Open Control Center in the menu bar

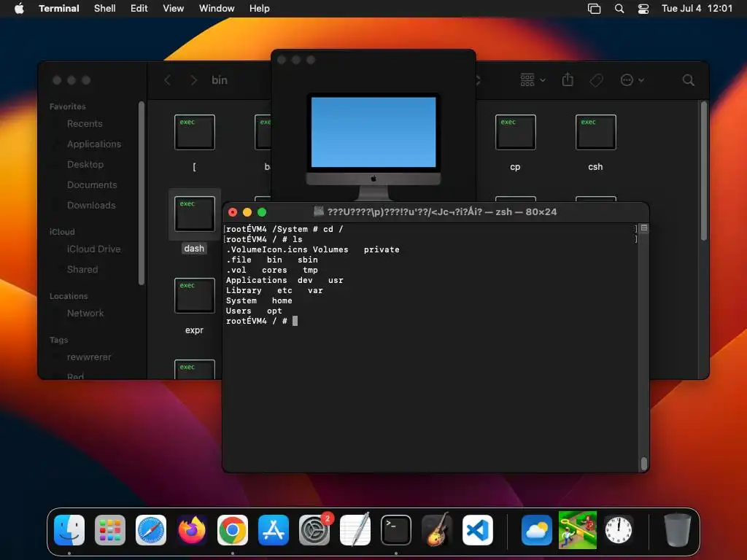pyautogui.click(x=643, y=9)
